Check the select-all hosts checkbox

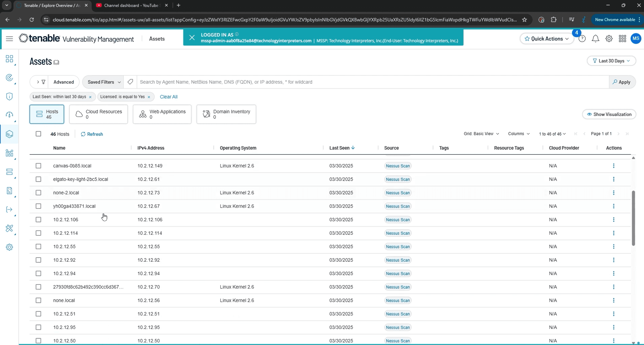click(38, 134)
